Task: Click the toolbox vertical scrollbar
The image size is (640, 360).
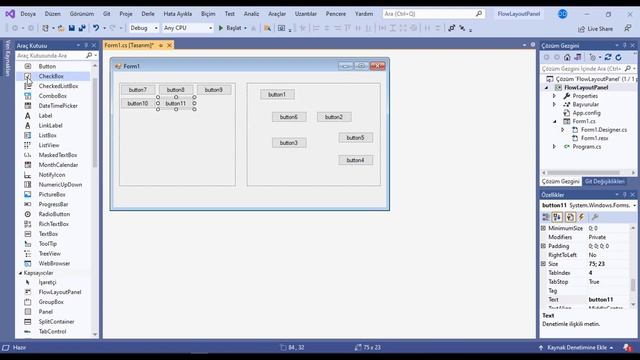Action: [x=95, y=122]
